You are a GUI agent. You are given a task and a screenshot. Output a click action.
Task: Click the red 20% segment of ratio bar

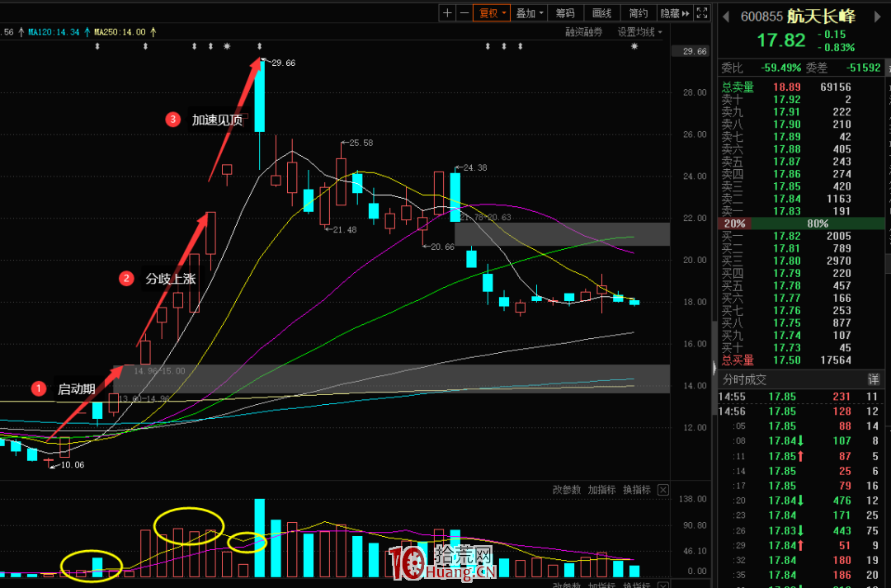pos(734,223)
